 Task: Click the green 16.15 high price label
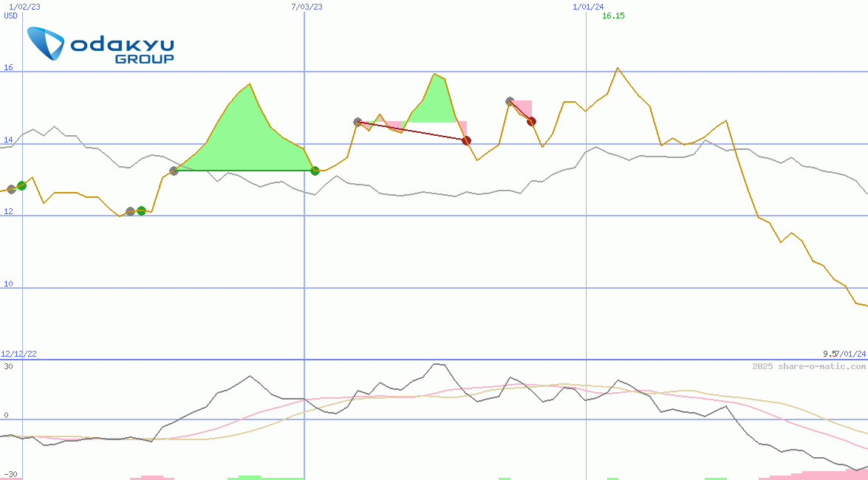[613, 16]
